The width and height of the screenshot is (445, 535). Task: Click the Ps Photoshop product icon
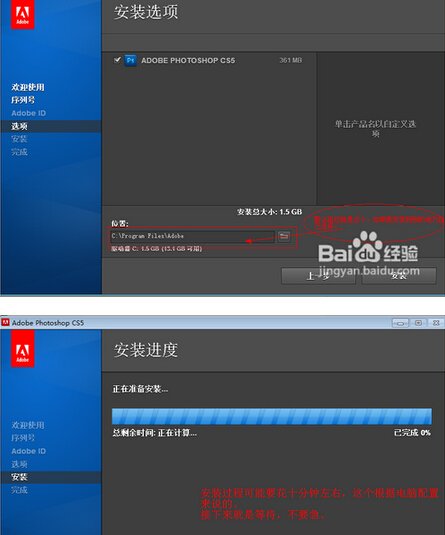click(x=130, y=60)
